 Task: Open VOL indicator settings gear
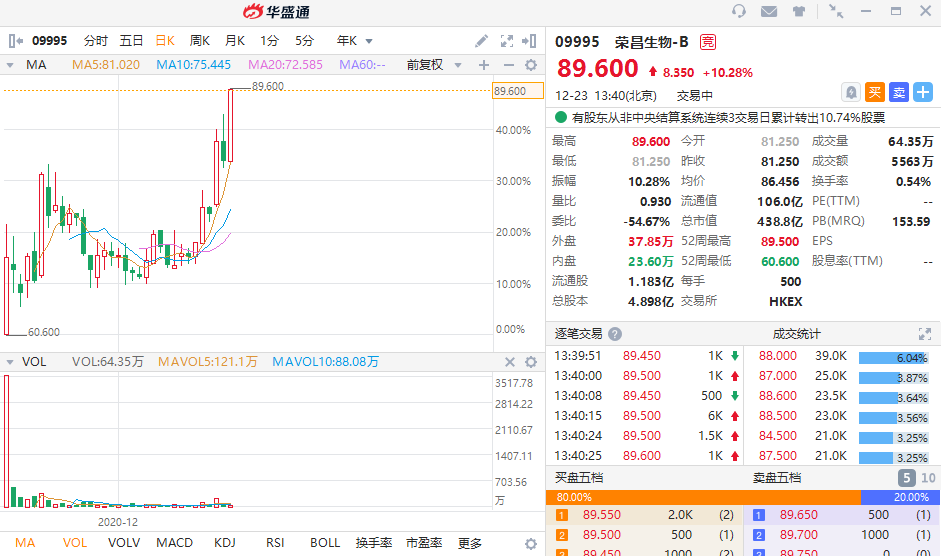(531, 362)
